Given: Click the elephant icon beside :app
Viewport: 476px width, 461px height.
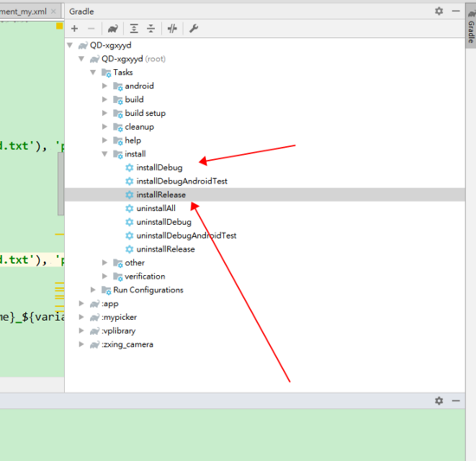Looking at the screenshot, I should point(94,304).
